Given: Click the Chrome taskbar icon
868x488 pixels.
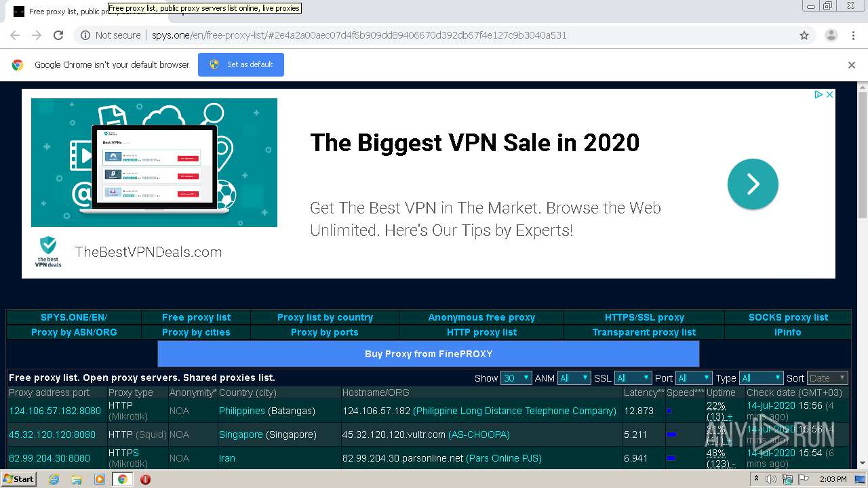Looking at the screenshot, I should click(123, 479).
